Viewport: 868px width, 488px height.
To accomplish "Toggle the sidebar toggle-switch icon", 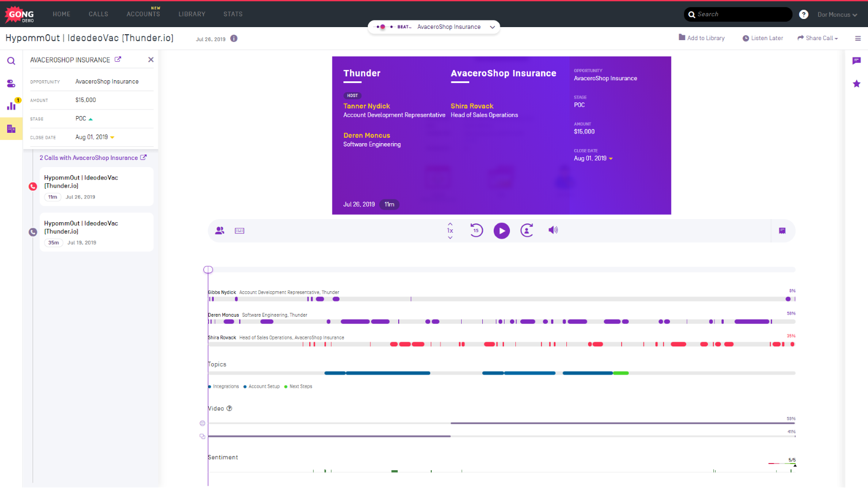I will click(11, 84).
